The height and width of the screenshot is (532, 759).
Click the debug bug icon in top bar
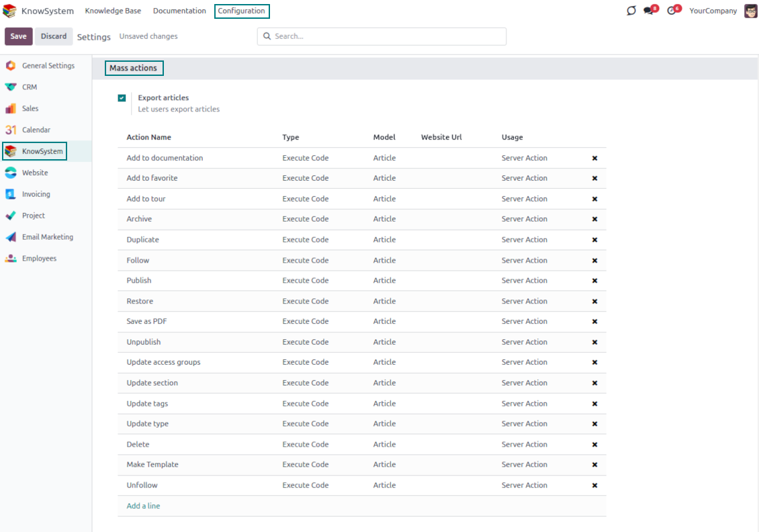(x=631, y=11)
